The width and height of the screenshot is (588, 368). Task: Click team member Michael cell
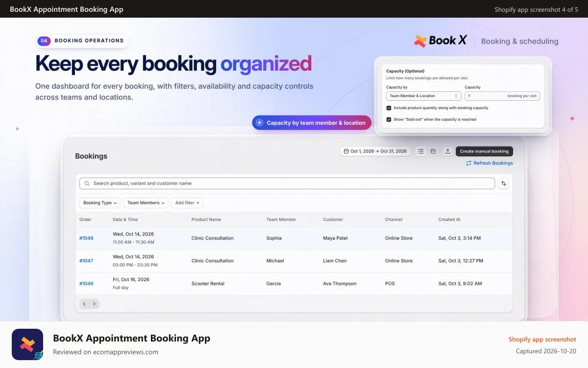click(x=275, y=261)
